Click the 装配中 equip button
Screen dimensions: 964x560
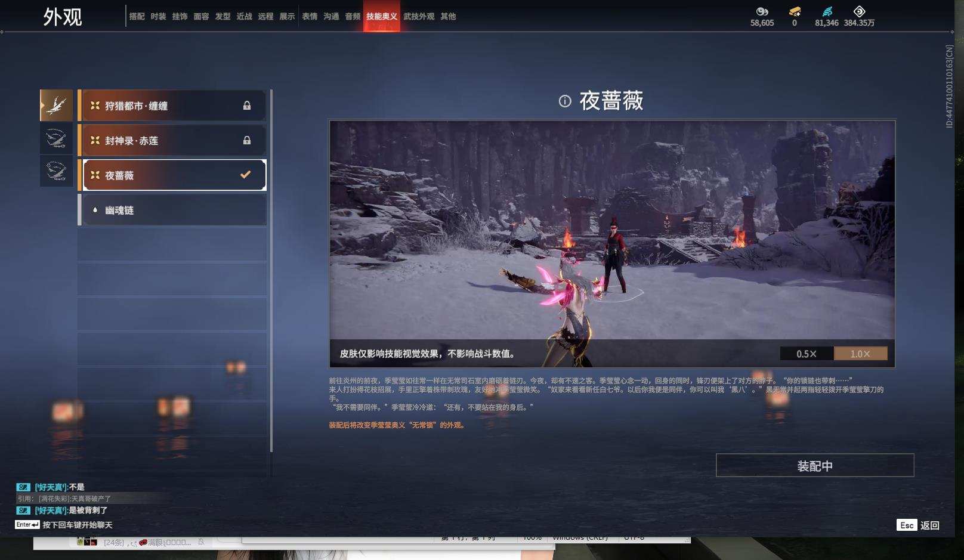click(x=815, y=465)
